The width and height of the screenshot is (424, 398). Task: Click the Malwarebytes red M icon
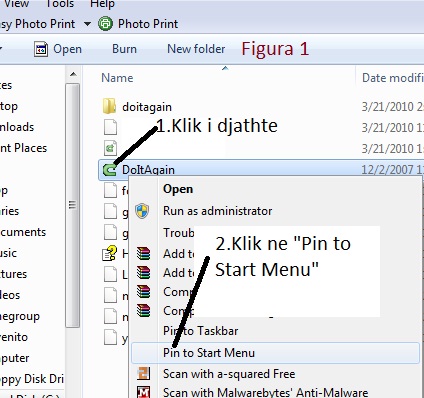144,392
